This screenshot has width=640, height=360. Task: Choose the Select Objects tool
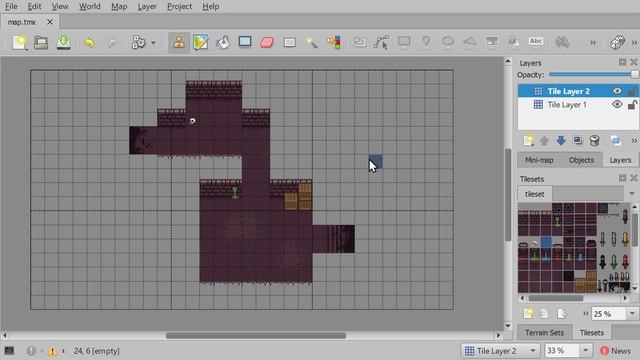[x=360, y=42]
